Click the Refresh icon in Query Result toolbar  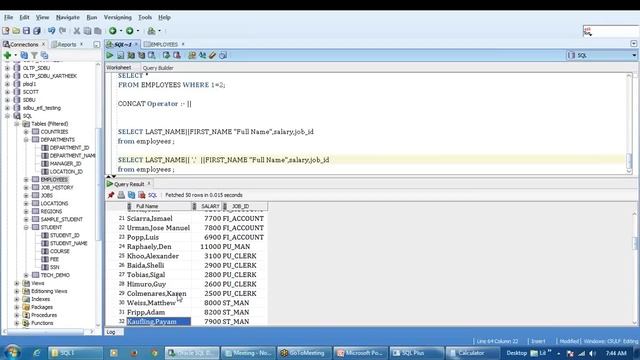[x=131, y=195]
